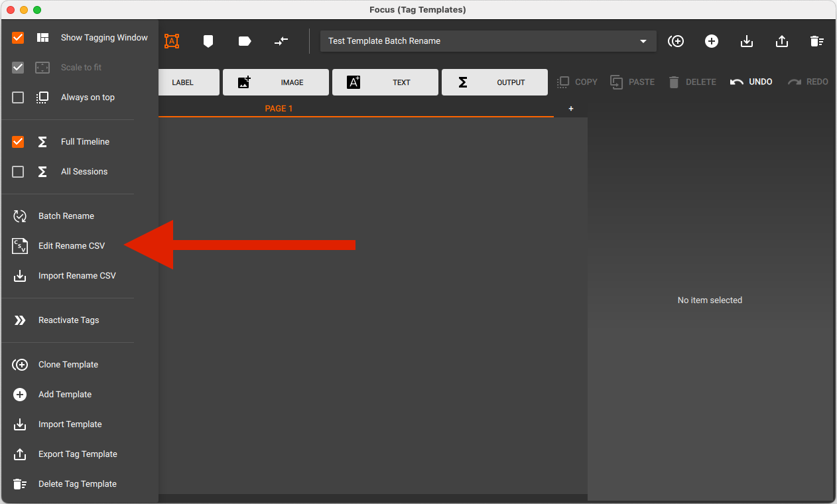Click the swap arrows toolbar icon

pyautogui.click(x=281, y=41)
